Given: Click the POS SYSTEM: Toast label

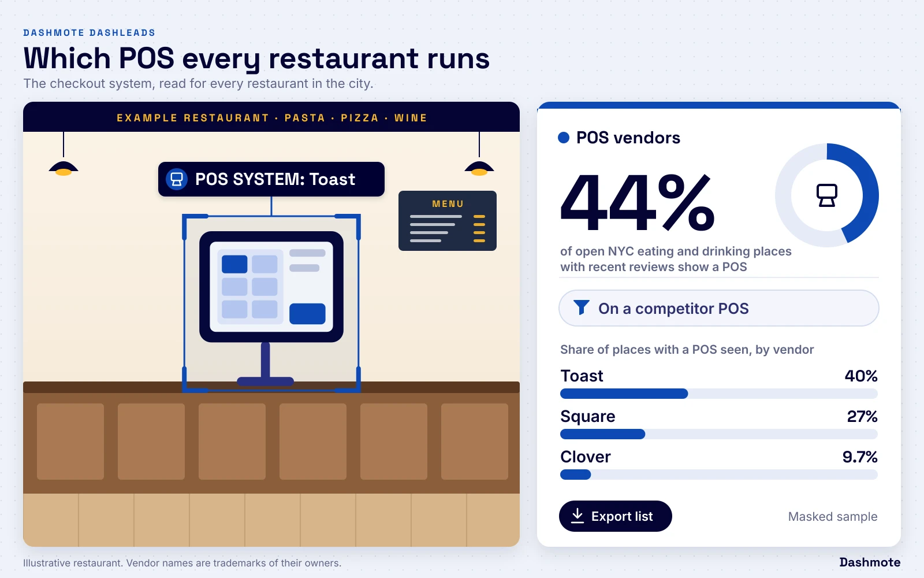Looking at the screenshot, I should click(x=271, y=179).
